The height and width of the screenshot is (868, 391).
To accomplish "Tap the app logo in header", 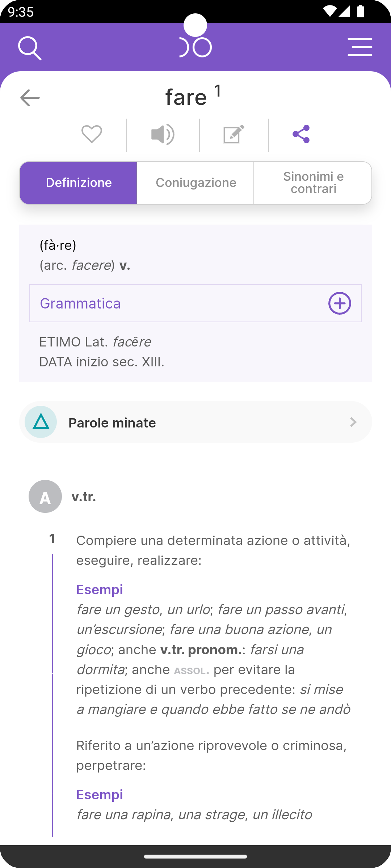I will [x=195, y=47].
